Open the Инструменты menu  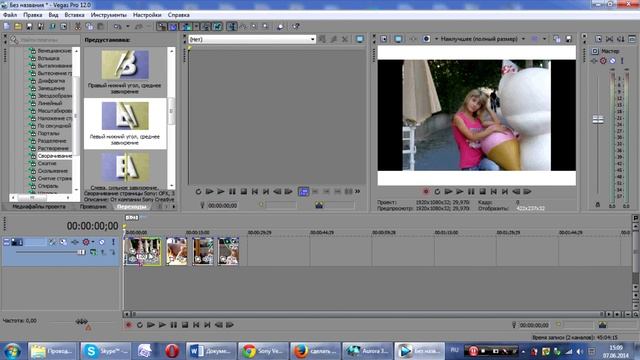coord(109,15)
